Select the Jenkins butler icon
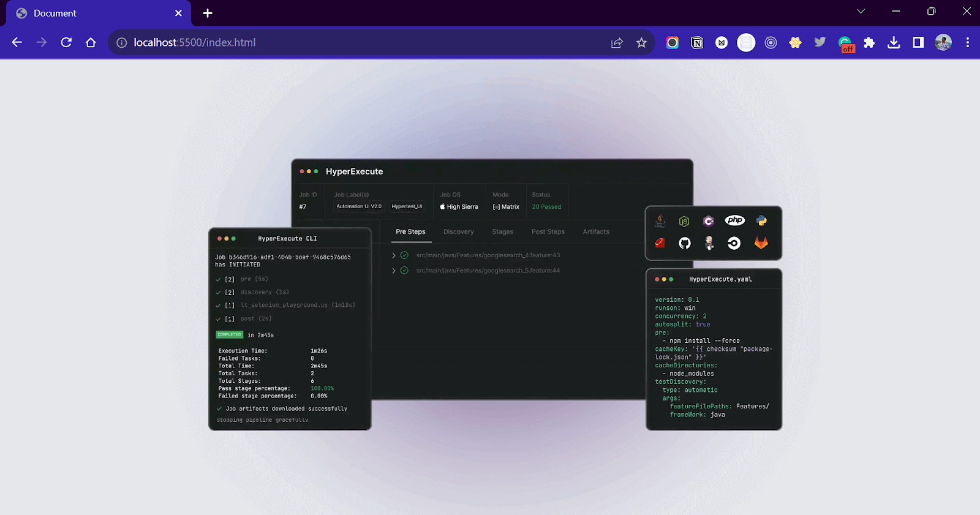The width and height of the screenshot is (980, 515). [709, 243]
